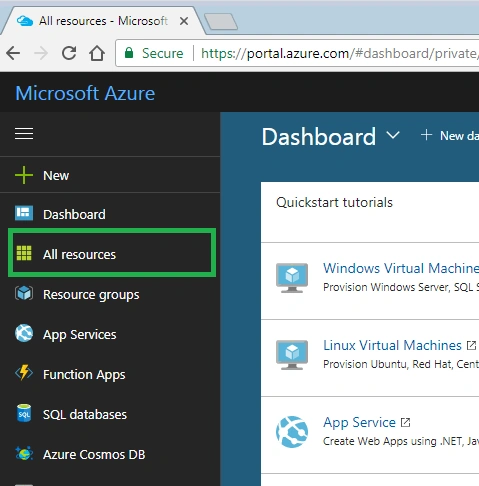The width and height of the screenshot is (479, 486).
Task: Open App Service quickstart link
Action: pyautogui.click(x=359, y=423)
